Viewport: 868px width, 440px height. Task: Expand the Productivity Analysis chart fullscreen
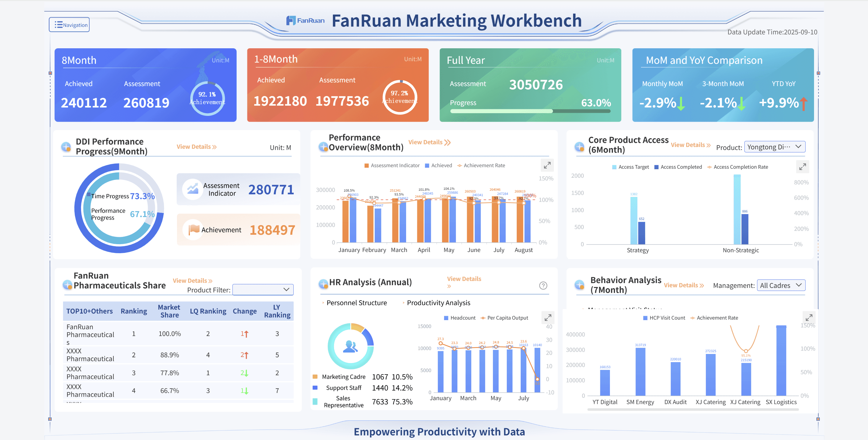click(548, 317)
